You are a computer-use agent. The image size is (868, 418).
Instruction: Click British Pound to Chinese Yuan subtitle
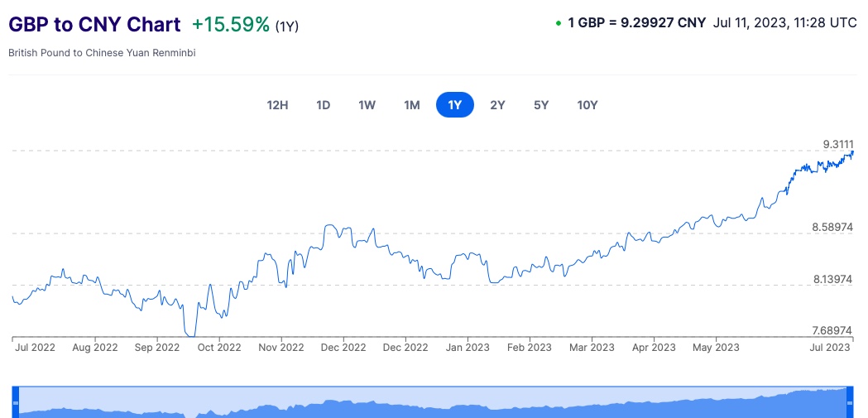(102, 53)
